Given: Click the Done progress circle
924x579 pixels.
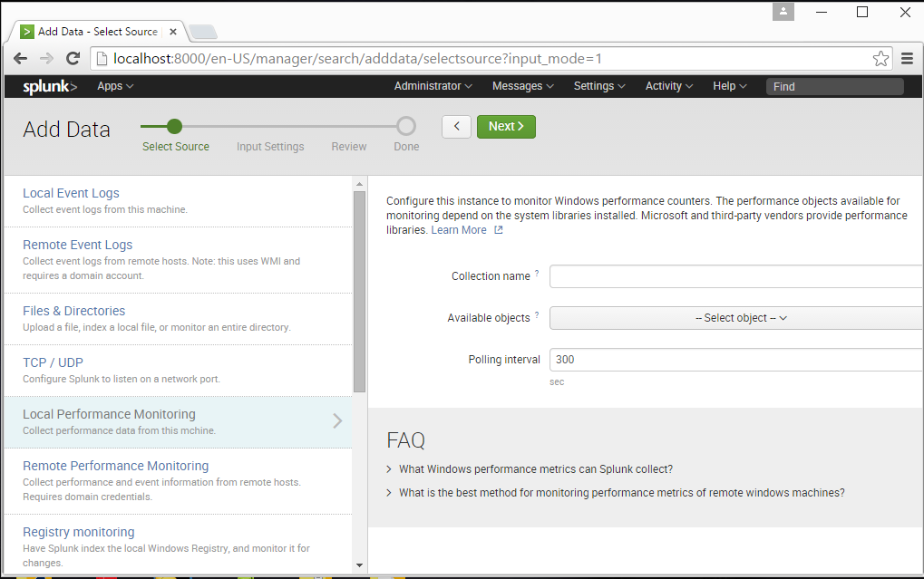Looking at the screenshot, I should (x=406, y=126).
